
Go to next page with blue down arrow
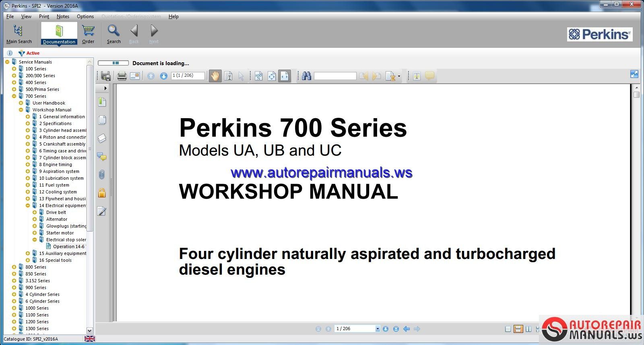[x=164, y=76]
